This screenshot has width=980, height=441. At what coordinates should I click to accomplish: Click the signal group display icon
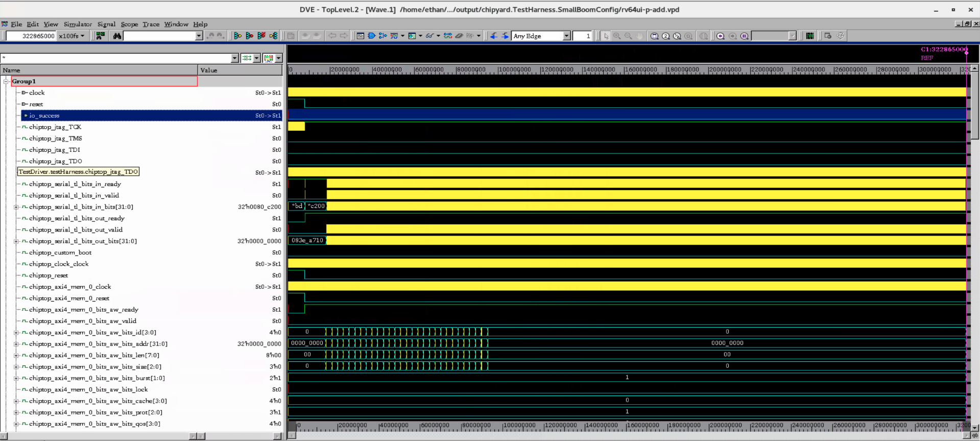(269, 58)
